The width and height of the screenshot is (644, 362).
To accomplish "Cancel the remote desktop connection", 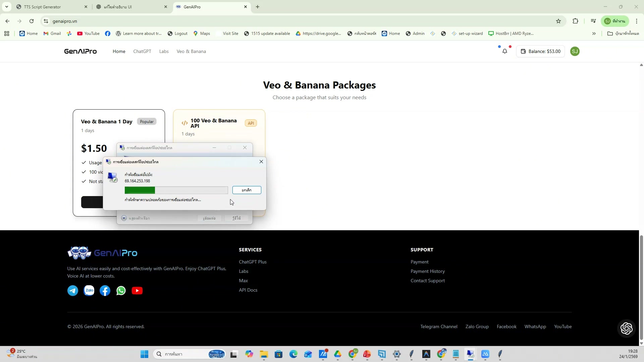I will click(247, 190).
